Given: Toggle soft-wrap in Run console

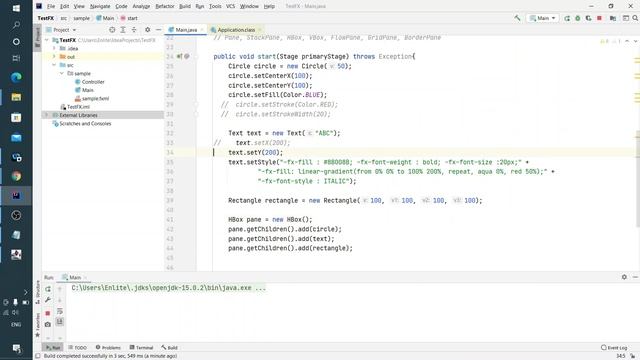Looking at the screenshot, I should [x=60, y=311].
